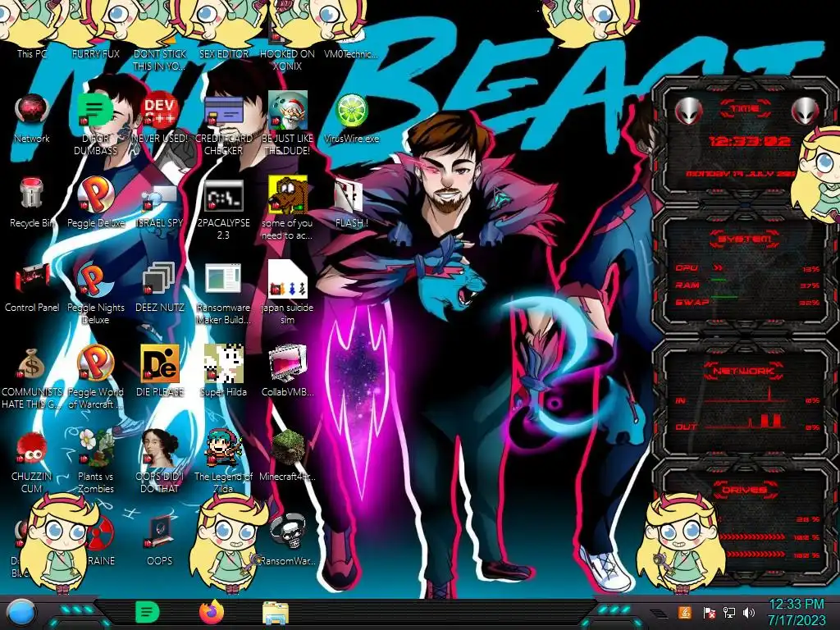Open the network tray icon
Image resolution: width=840 pixels, height=630 pixels.
(728, 612)
